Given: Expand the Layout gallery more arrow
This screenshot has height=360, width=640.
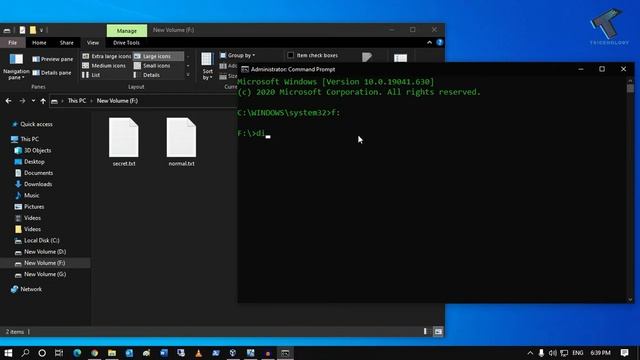Looking at the screenshot, I should (x=188, y=75).
